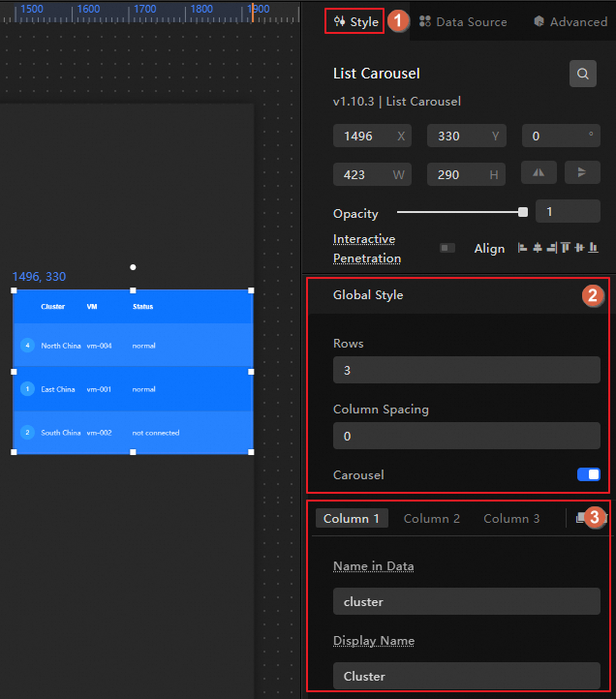Click the search configuration magnifier button
The height and width of the screenshot is (699, 616).
[x=582, y=74]
